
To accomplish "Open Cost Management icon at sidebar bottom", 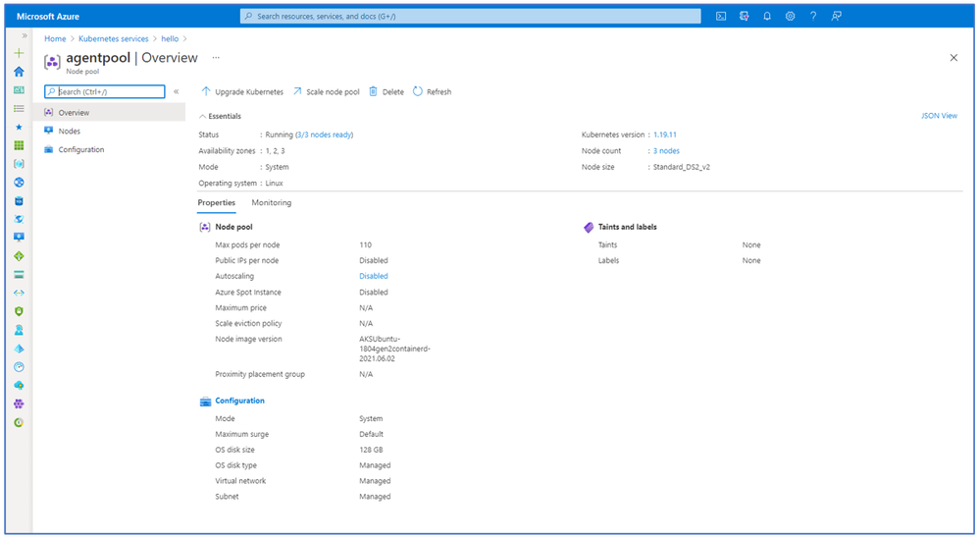I will [x=19, y=422].
